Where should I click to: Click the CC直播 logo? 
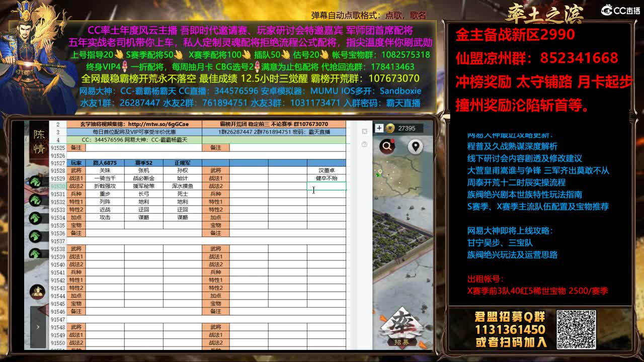(620, 10)
